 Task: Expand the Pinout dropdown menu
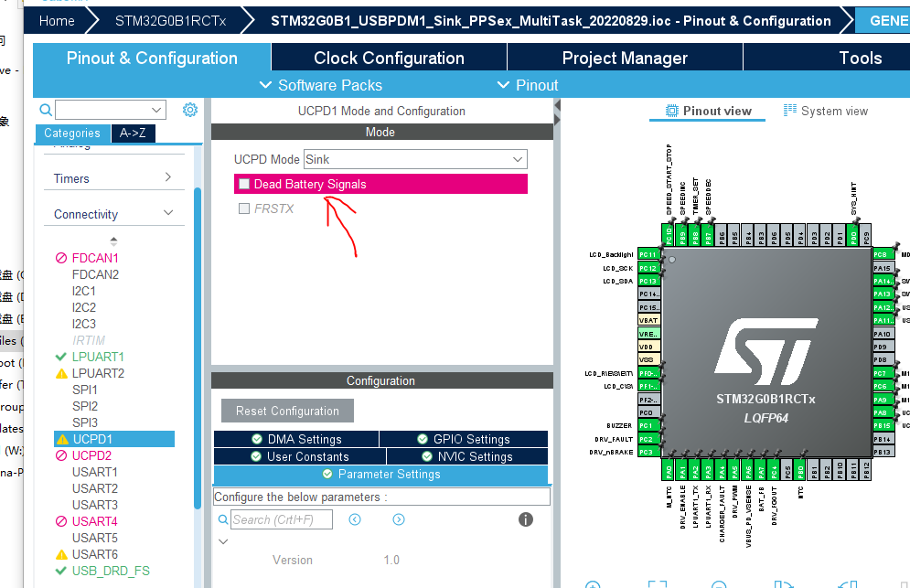pos(528,85)
